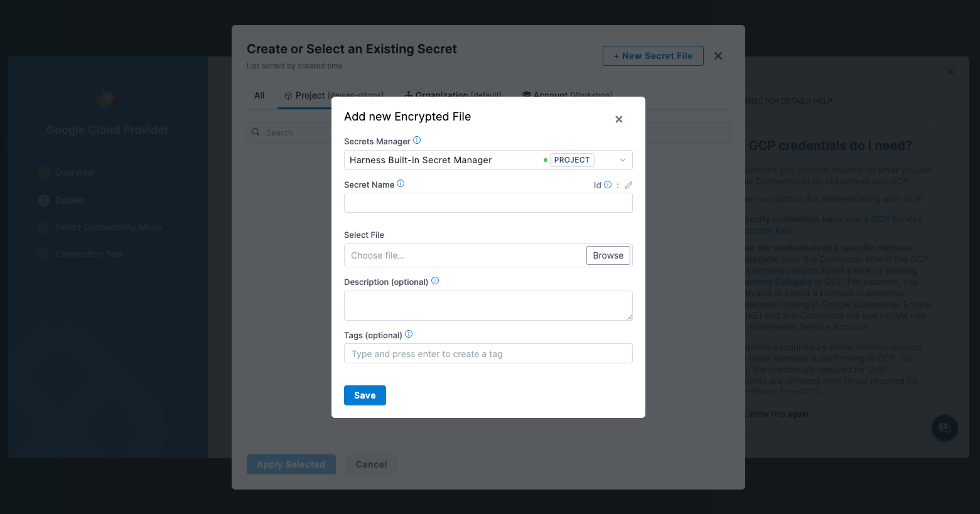Screen dimensions: 980x514
Task: Click the pencil icon to edit Id
Action: [x=628, y=185]
